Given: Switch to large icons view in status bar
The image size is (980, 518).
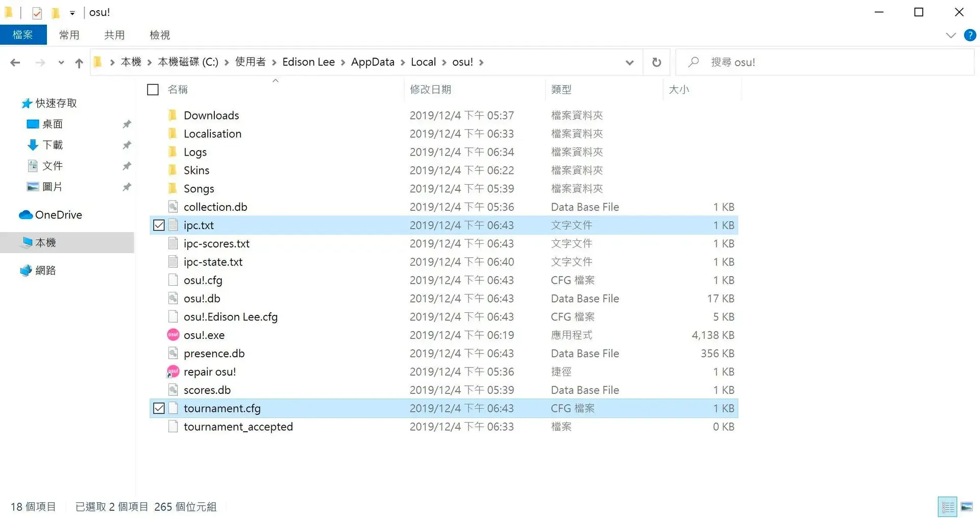Looking at the screenshot, I should click(x=967, y=507).
